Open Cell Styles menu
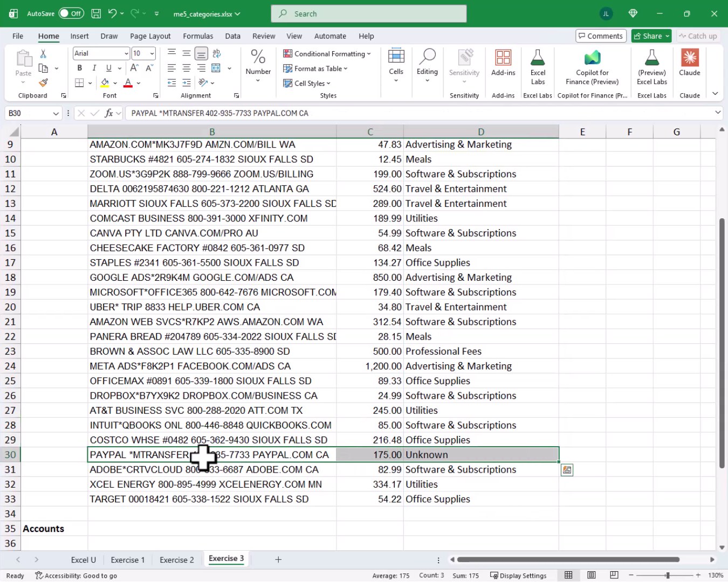 (x=307, y=83)
